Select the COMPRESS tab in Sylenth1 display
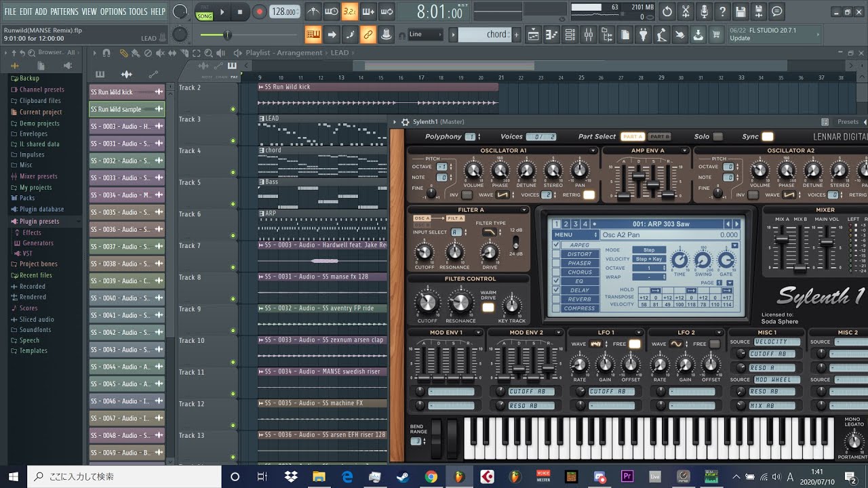The width and height of the screenshot is (868, 488). (x=579, y=308)
